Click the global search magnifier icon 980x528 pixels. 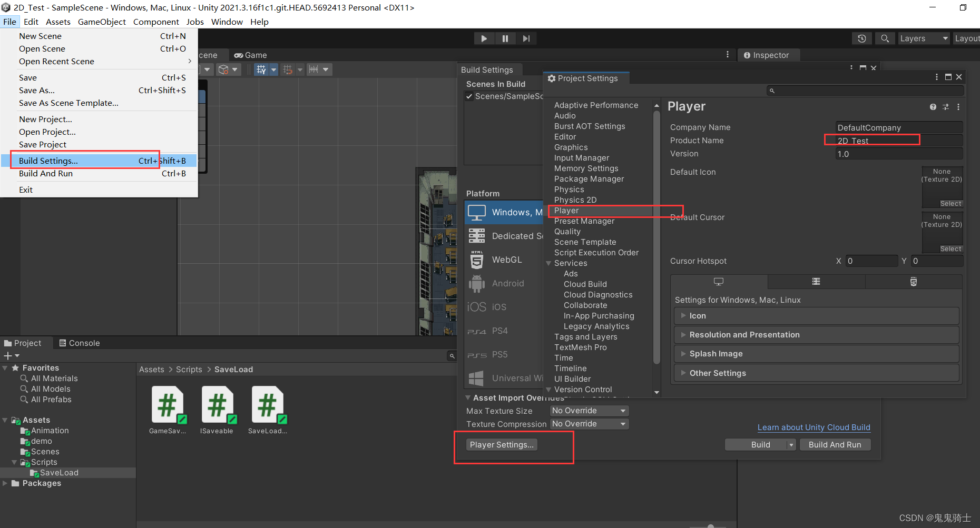tap(885, 38)
